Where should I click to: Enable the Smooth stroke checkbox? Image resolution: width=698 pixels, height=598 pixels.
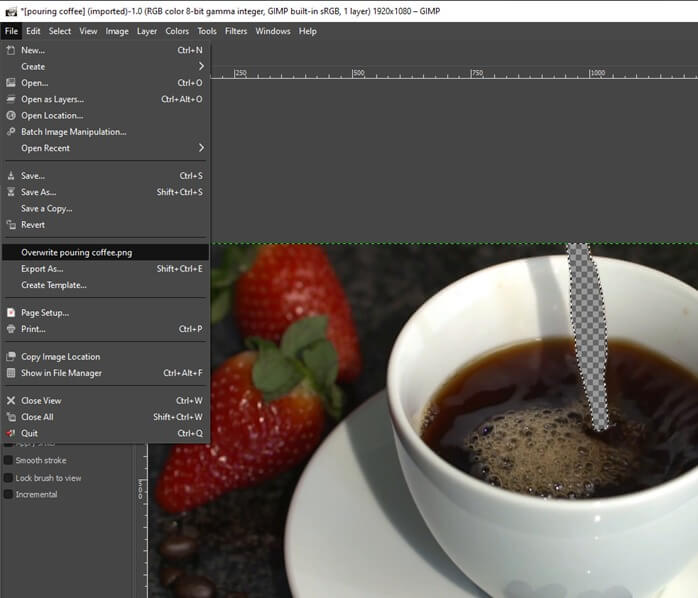click(x=8, y=461)
